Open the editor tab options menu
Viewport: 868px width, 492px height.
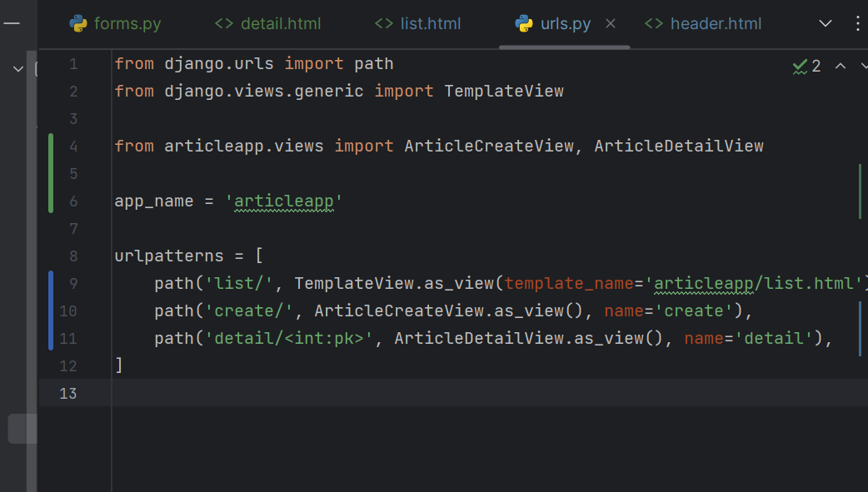tap(857, 24)
